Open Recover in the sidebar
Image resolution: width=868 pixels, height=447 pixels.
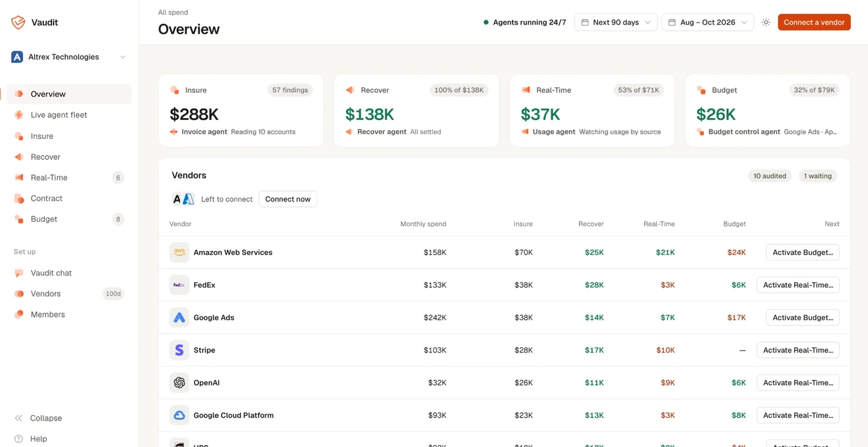[69, 157]
